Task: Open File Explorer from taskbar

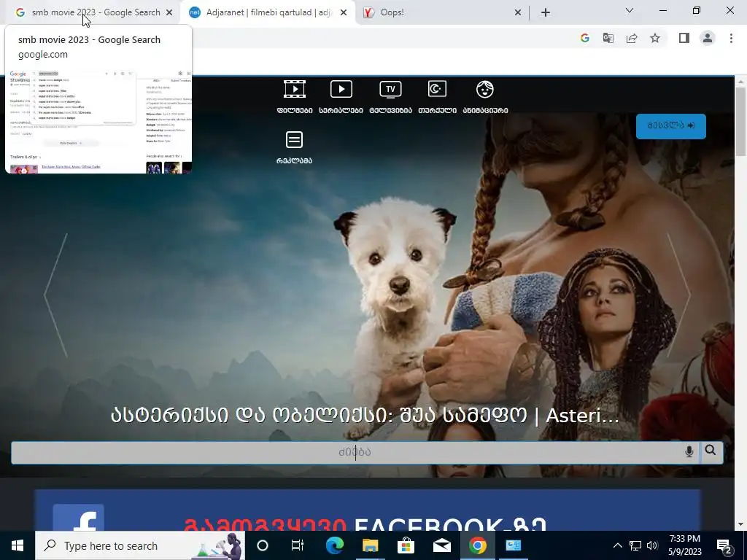Action: 370,545
